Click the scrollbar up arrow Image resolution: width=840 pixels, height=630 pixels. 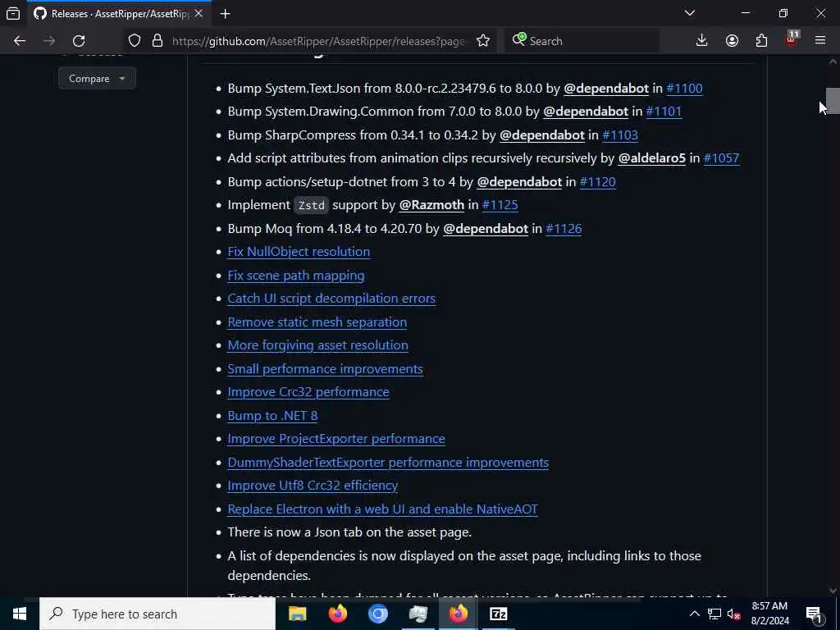833,62
